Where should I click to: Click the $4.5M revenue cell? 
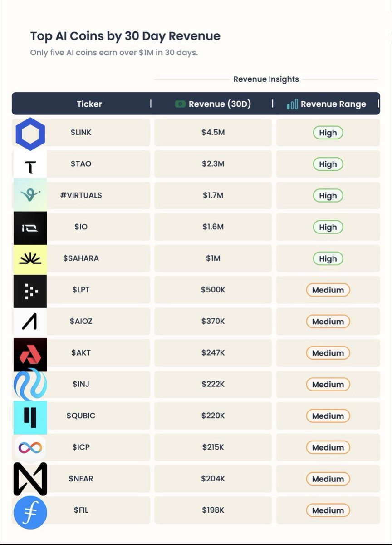[213, 132]
